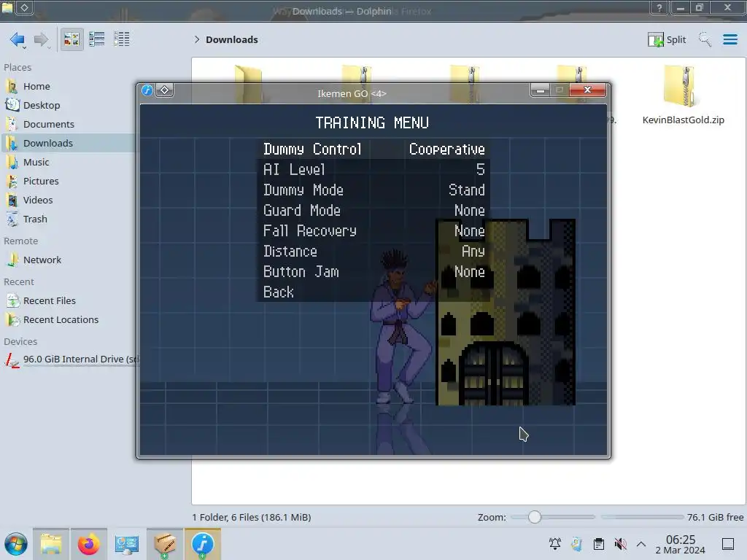
Task: Open the Start menu orb
Action: pos(16,544)
